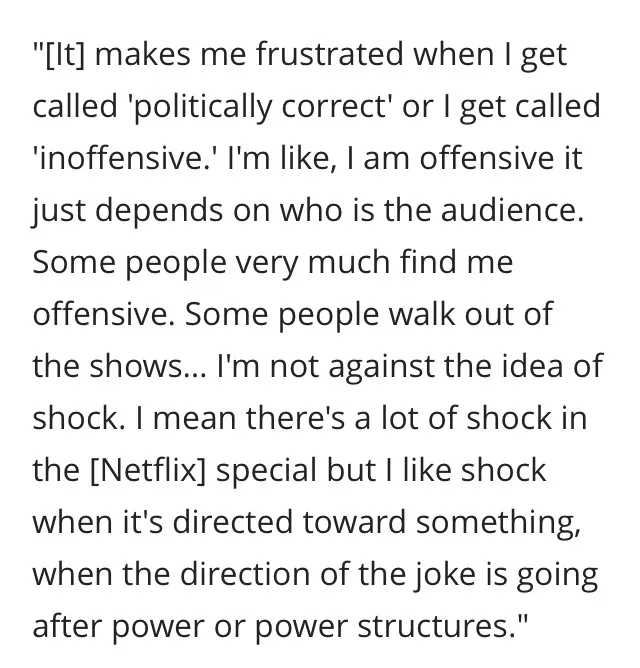Click the word "shows..."

(x=148, y=366)
